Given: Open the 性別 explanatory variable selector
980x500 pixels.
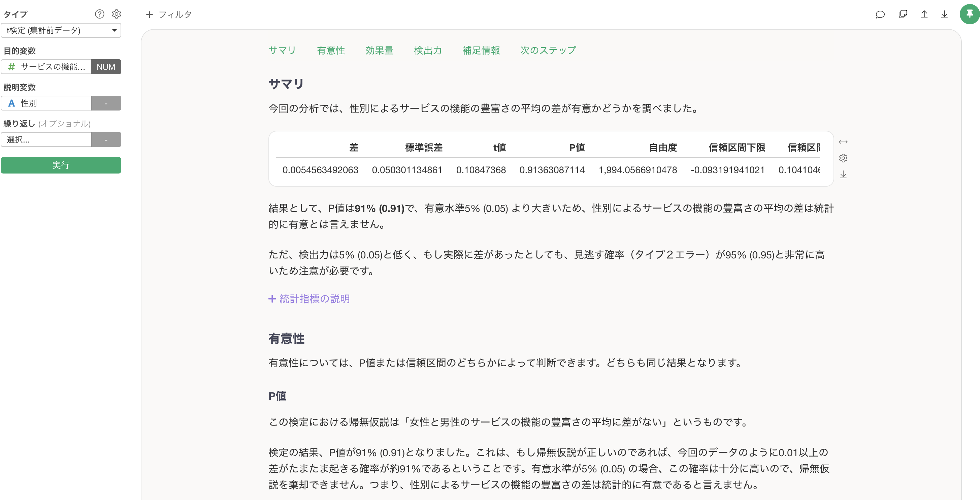Looking at the screenshot, I should pos(46,103).
